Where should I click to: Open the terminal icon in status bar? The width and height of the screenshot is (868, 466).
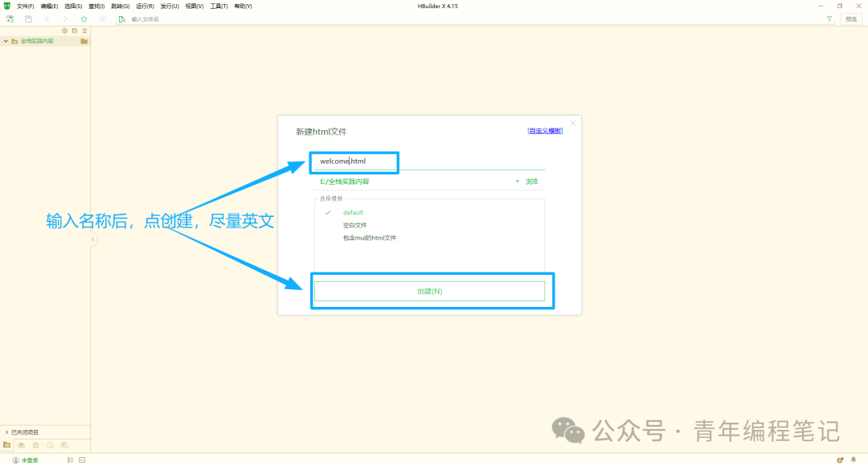pyautogui.click(x=82, y=460)
